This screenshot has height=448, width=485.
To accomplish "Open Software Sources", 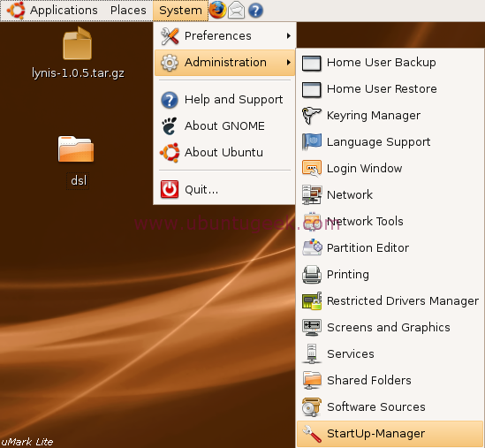I will click(390, 407).
